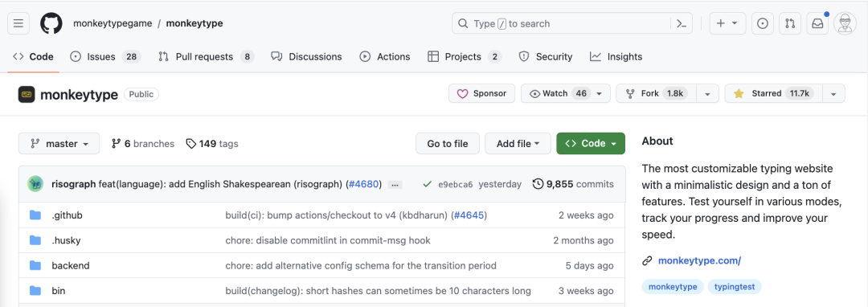Viewport: 868px width, 307px height.
Task: Open the issues circle icon in header
Action: pos(762,24)
